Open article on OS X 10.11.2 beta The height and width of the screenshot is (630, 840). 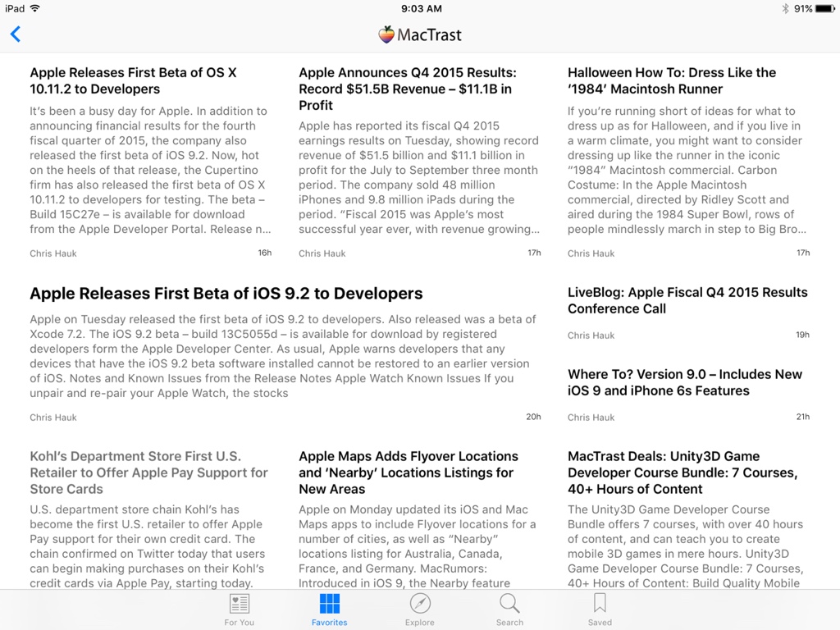click(133, 80)
